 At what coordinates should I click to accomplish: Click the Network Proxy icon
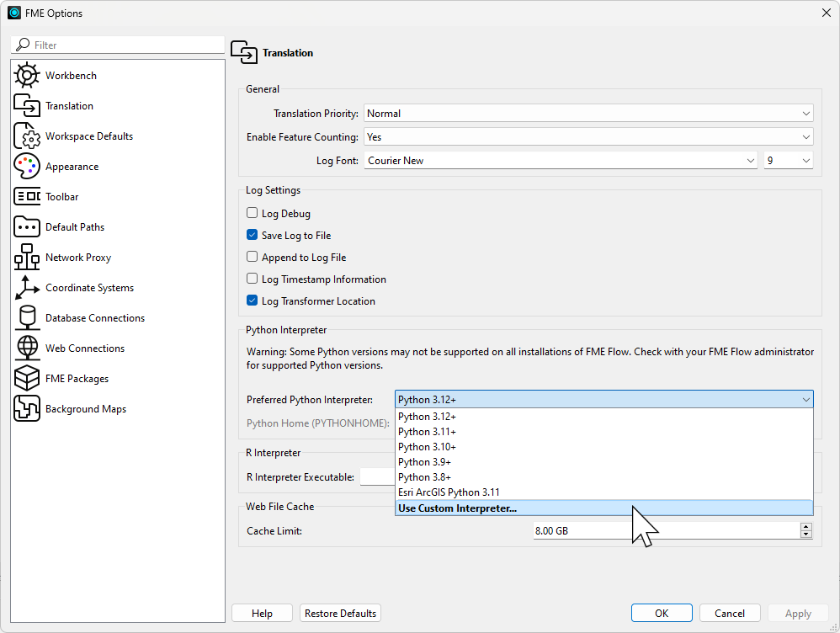pos(27,258)
